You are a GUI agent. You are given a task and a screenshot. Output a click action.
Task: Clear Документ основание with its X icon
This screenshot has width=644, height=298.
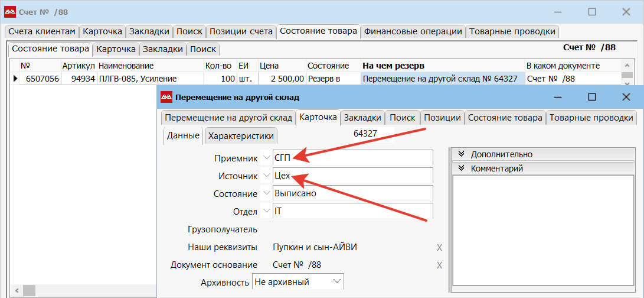point(439,265)
